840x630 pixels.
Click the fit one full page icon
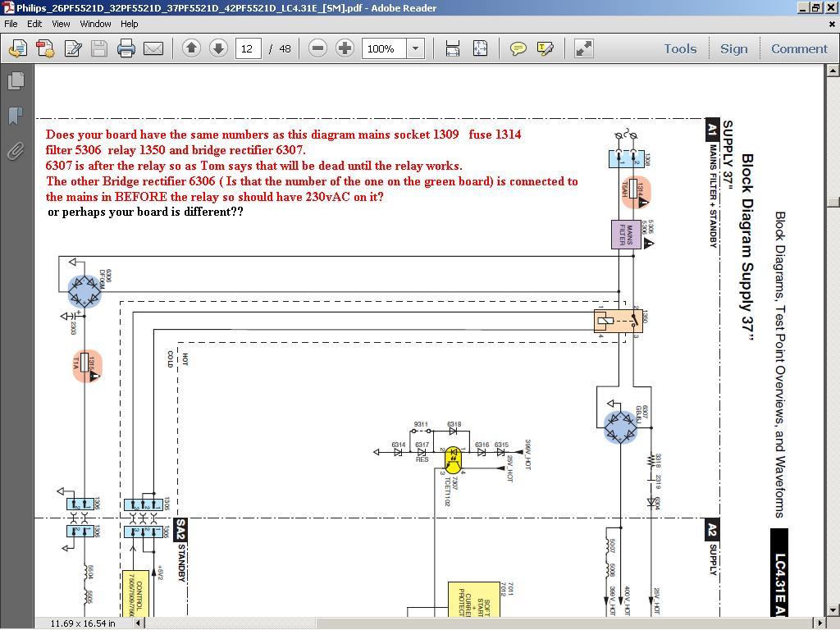pyautogui.click(x=481, y=48)
